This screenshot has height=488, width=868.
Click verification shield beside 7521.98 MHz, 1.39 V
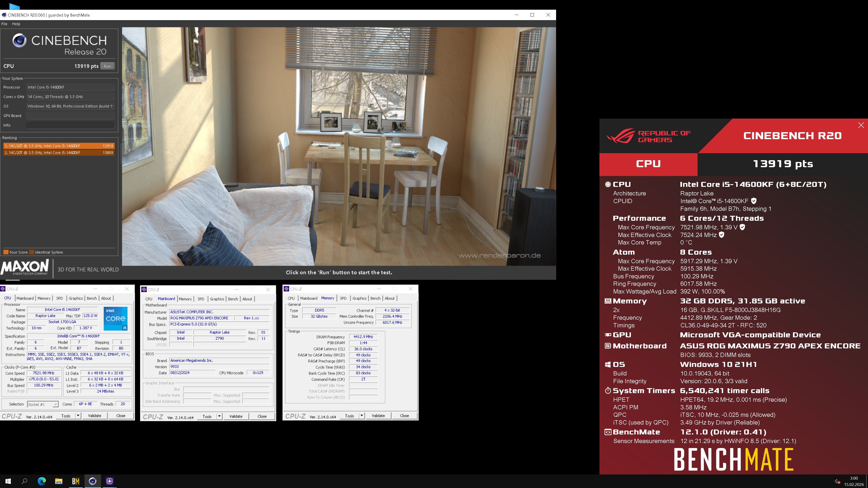(742, 227)
